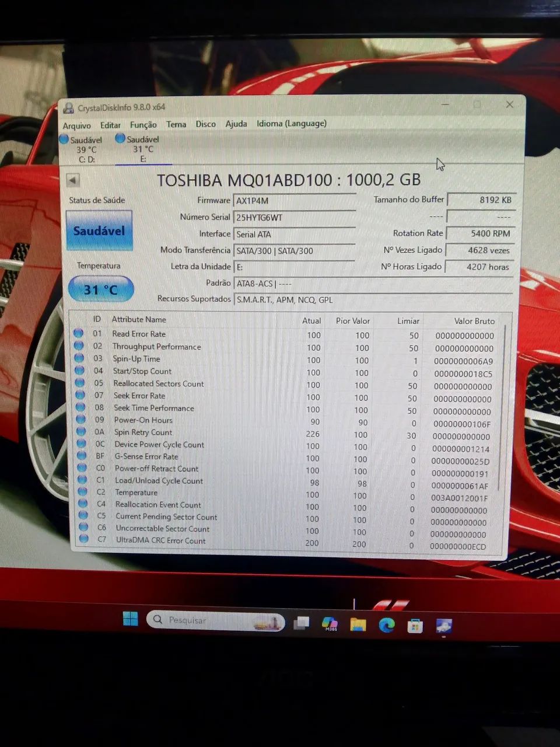Click the status icon for UltraDMA CRC Error Count
560x747 pixels.
pos(84,539)
